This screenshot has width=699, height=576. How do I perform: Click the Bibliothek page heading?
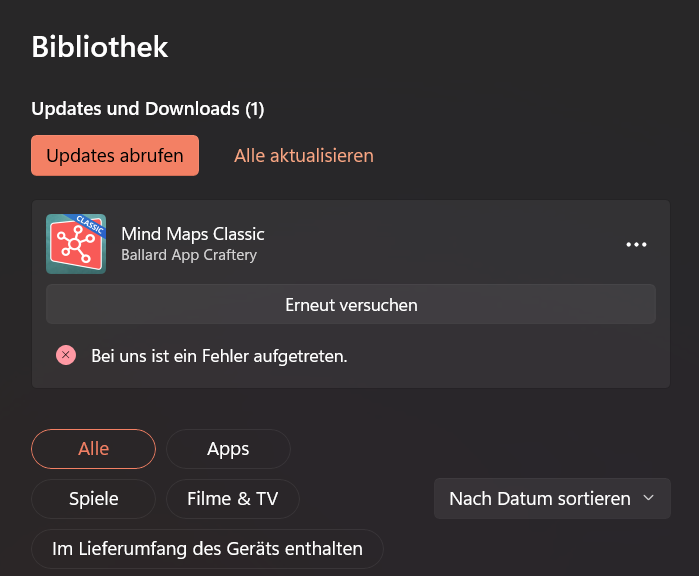point(100,46)
